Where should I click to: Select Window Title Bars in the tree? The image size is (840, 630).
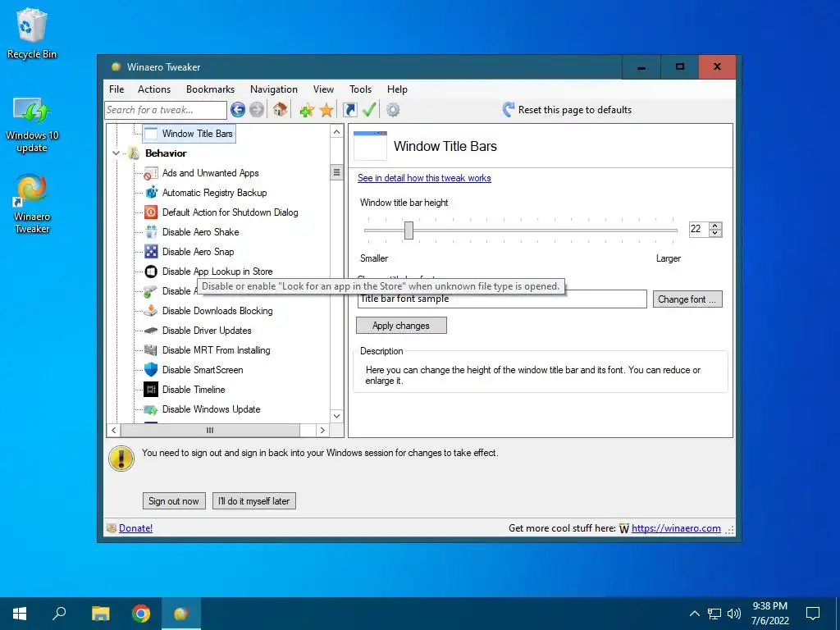[x=189, y=134]
